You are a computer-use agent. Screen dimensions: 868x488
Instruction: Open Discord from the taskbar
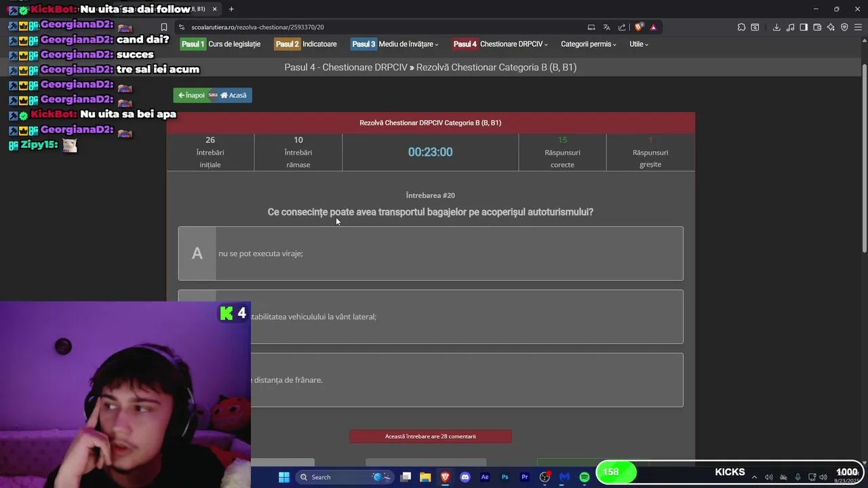(465, 477)
